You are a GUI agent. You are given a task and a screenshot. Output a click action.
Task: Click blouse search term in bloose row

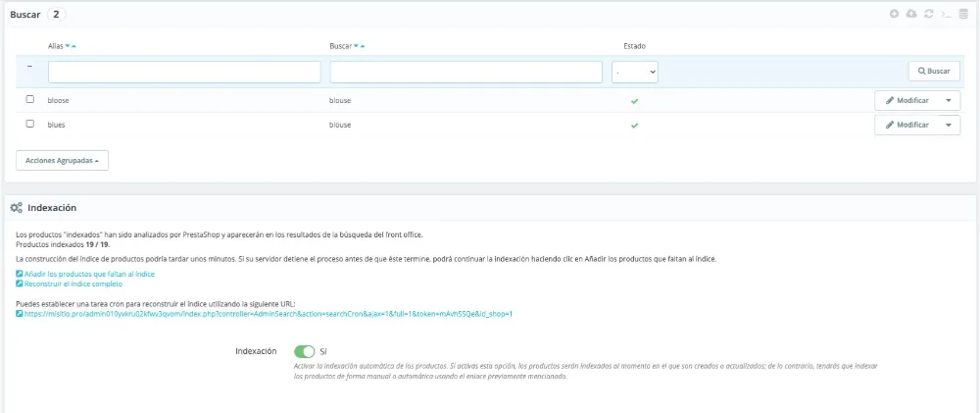click(340, 100)
